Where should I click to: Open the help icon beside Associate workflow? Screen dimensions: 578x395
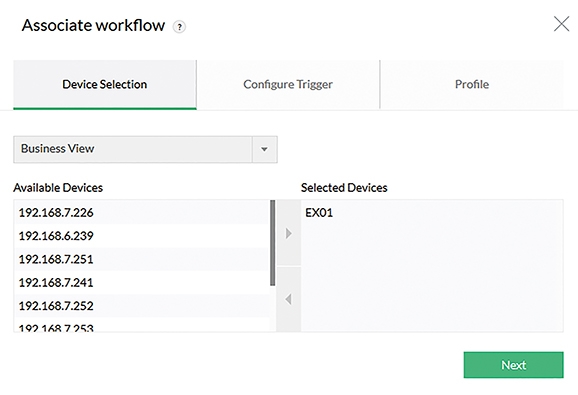pos(179,27)
